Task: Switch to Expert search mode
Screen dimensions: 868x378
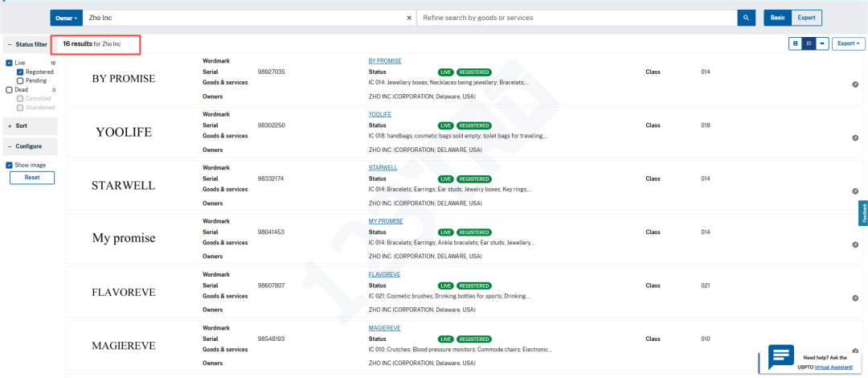Action: (805, 18)
